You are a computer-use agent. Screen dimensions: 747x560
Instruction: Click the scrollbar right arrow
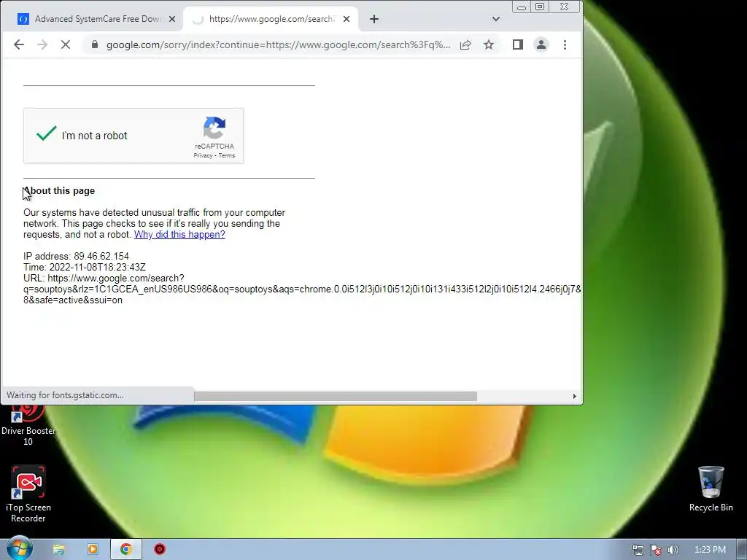(x=575, y=396)
